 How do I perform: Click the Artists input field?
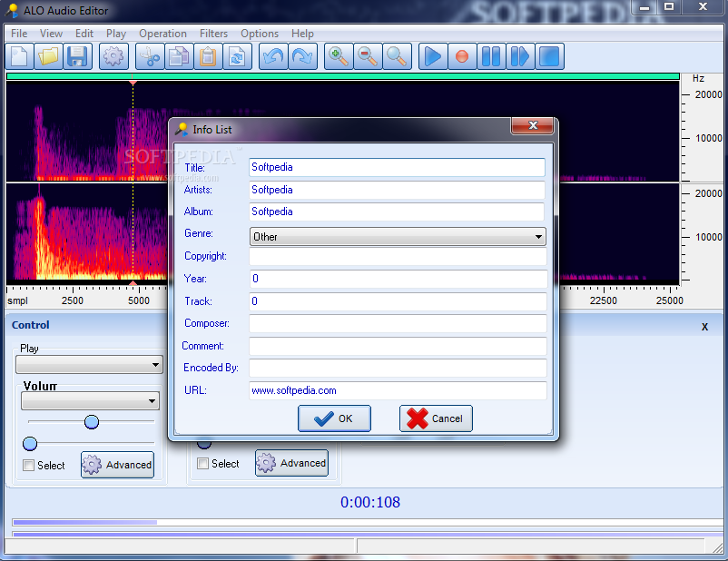tap(397, 190)
